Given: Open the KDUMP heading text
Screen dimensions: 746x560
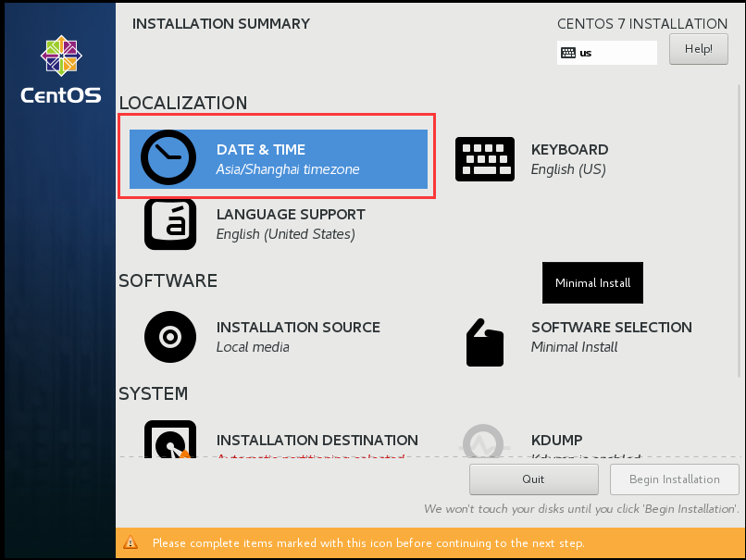Looking at the screenshot, I should pos(556,440).
